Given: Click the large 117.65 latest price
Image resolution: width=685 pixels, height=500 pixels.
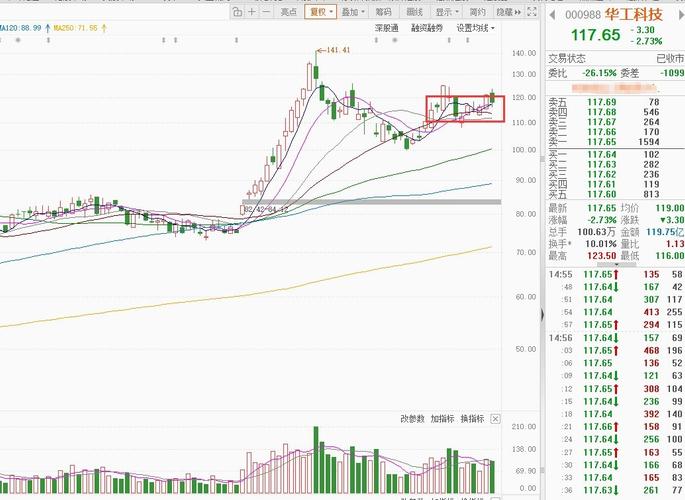Looking at the screenshot, I should 595,35.
